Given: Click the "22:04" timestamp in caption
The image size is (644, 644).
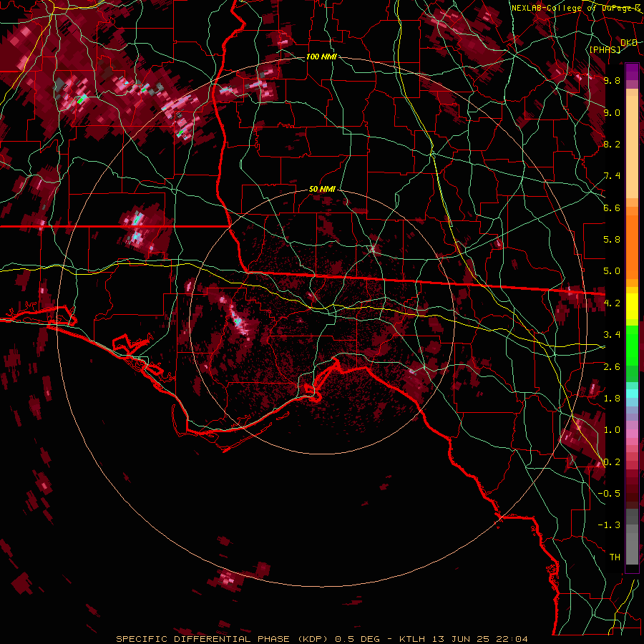Looking at the screenshot, I should pos(513,639).
